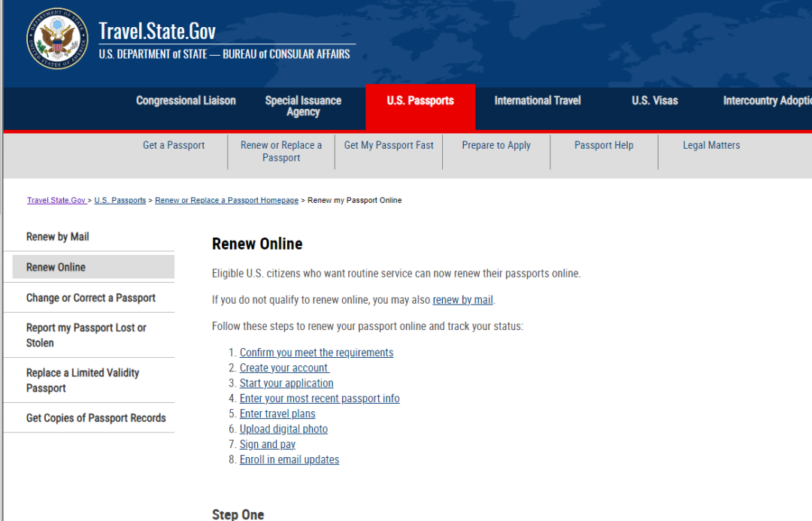Jump to Enter travel plans step

[277, 413]
